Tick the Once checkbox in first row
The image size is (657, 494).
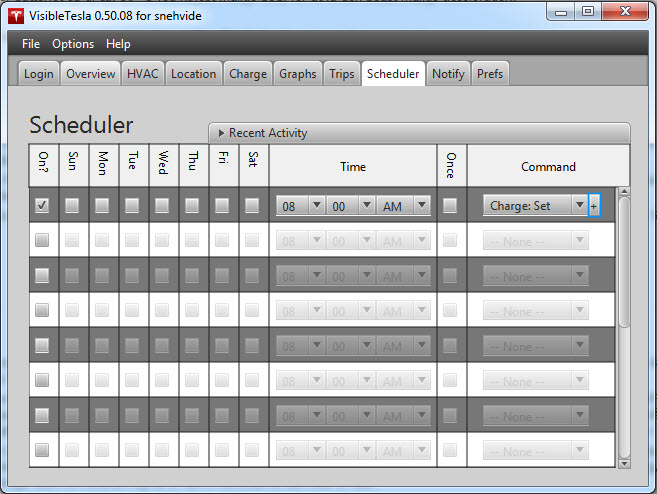point(450,205)
